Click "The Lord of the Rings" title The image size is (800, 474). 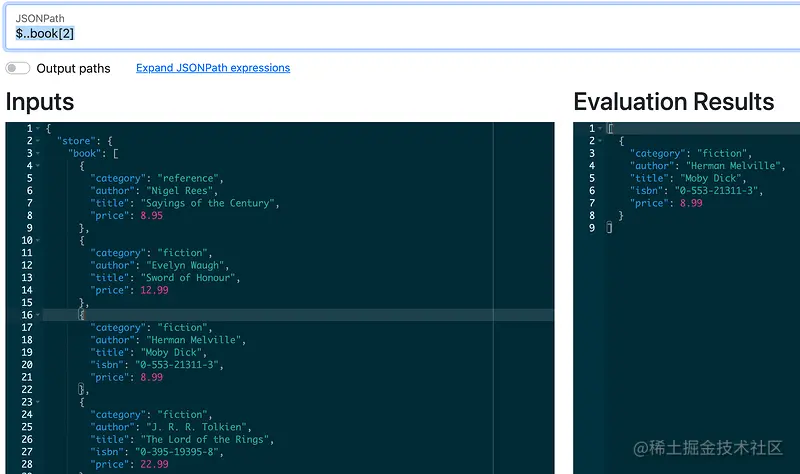click(205, 439)
